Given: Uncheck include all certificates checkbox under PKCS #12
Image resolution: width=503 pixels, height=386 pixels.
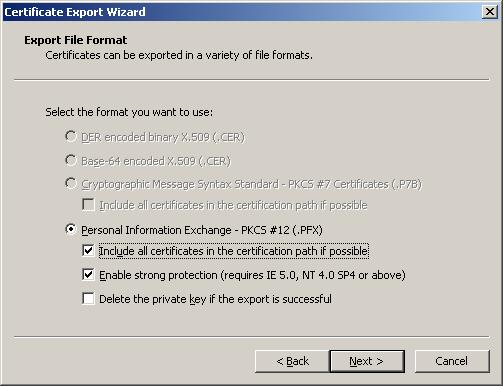Looking at the screenshot, I should 88,250.
